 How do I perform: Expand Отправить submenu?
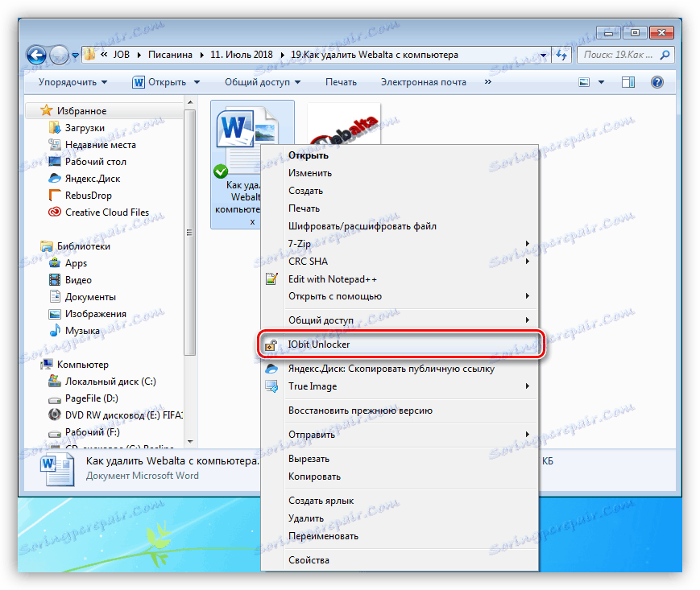400,435
